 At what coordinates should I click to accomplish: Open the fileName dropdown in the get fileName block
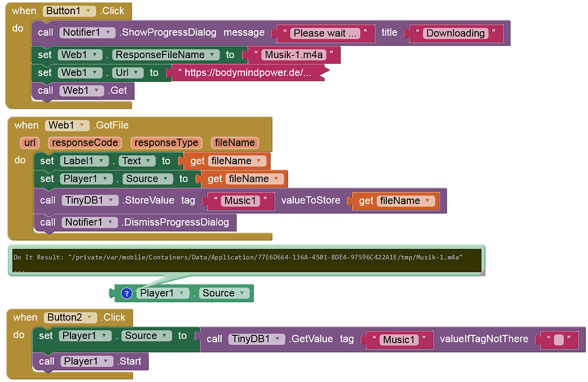(259, 161)
